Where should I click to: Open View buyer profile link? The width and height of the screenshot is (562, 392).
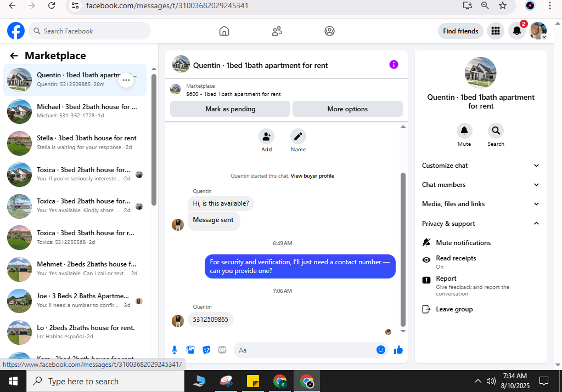point(312,176)
